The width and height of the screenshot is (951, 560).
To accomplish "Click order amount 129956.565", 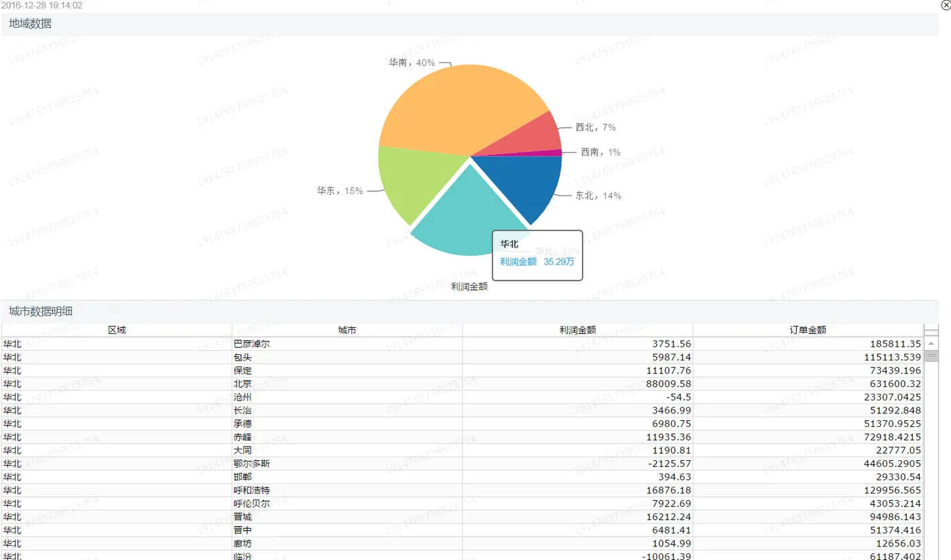I will (893, 490).
